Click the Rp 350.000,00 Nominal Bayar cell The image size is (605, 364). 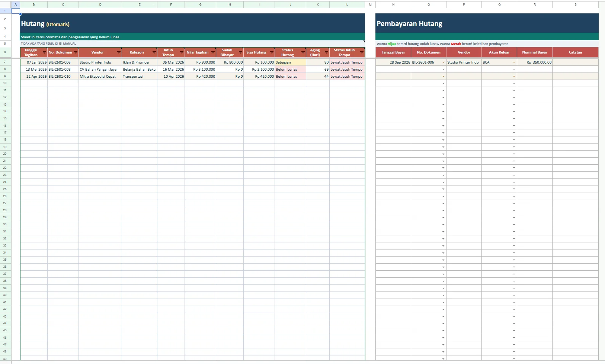tap(535, 62)
